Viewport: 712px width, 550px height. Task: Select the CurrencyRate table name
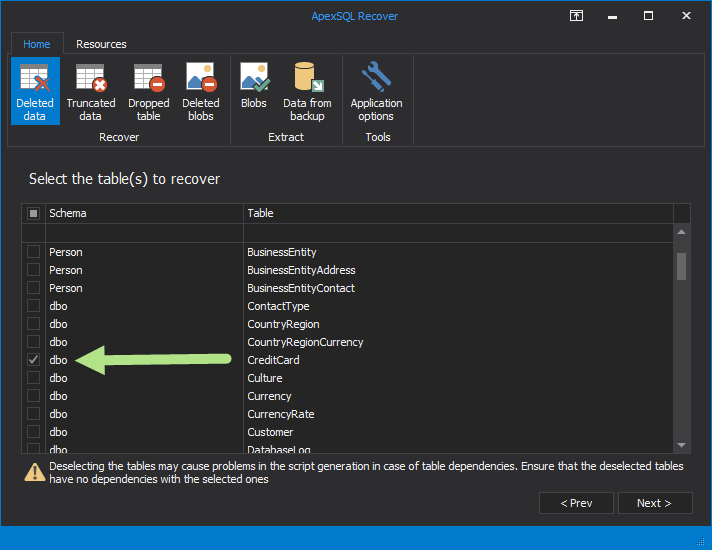[x=281, y=414]
